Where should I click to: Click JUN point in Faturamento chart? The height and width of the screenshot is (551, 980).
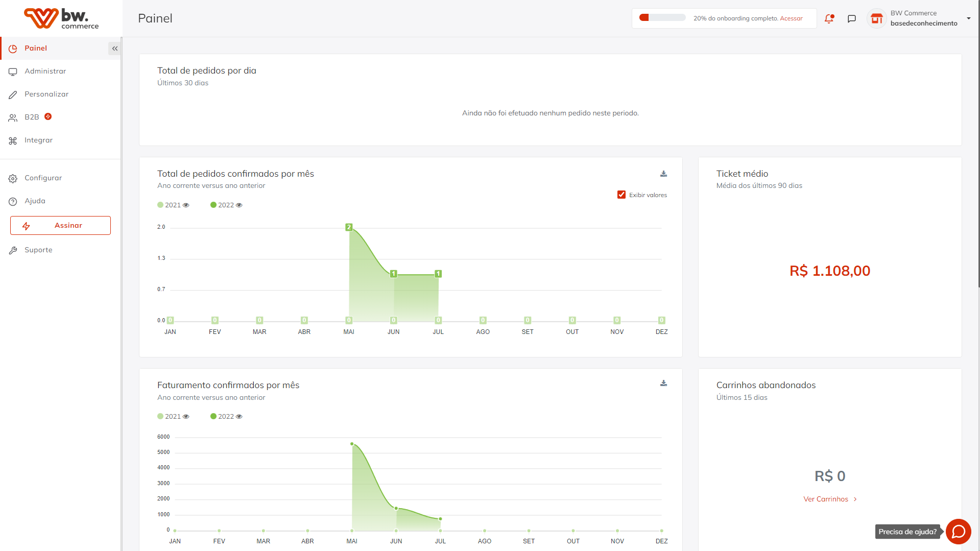pos(396,508)
